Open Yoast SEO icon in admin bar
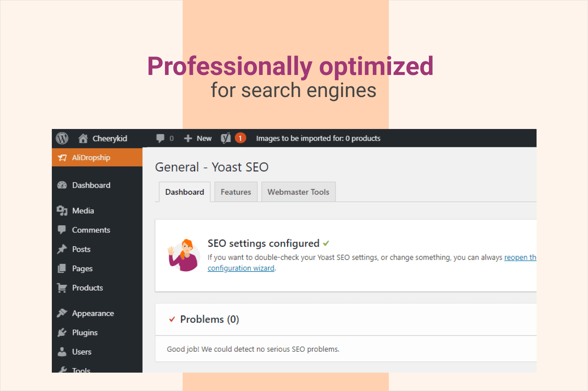This screenshot has height=391, width=588. click(226, 138)
